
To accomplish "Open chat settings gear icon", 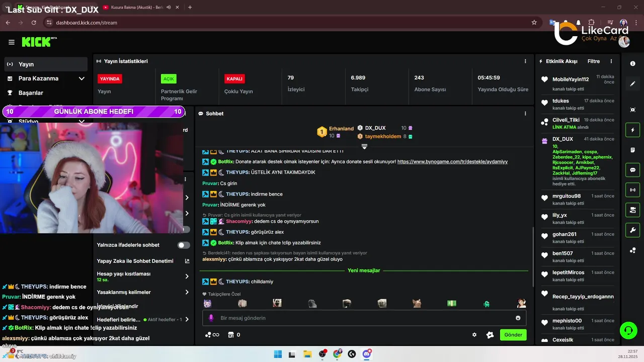I will coord(474,335).
